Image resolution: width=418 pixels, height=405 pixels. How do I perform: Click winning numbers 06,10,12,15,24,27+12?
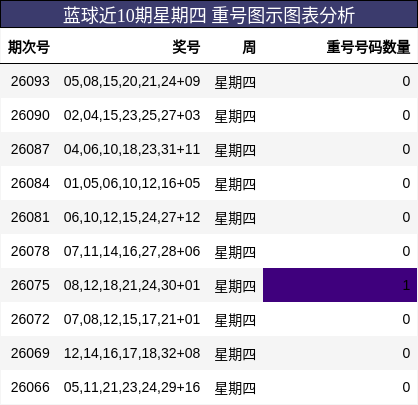132,217
